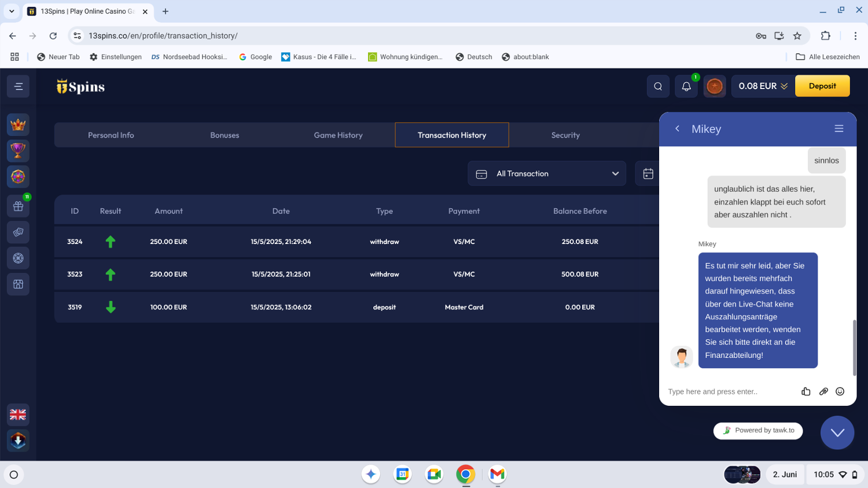
Task: Click the chat message input field
Action: (729, 391)
